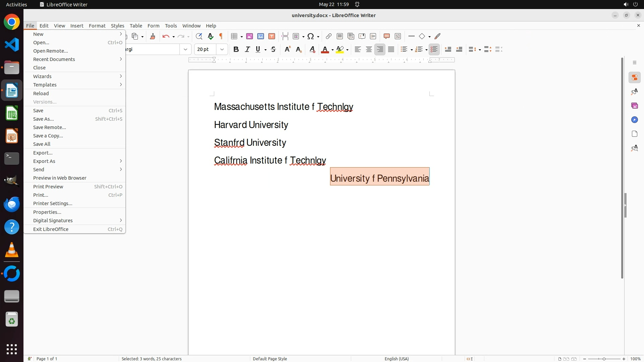Open the sidebar Gallery panel
The height and width of the screenshot is (362, 644).
click(634, 106)
